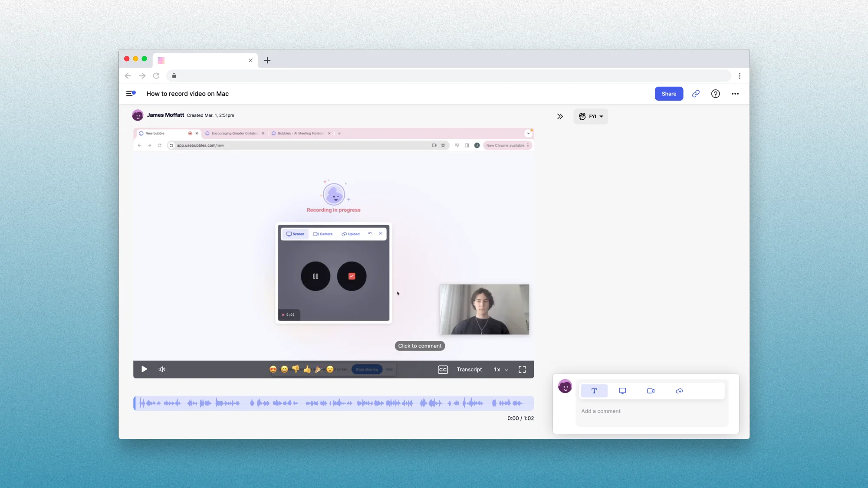This screenshot has width=868, height=488.
Task: Toggle closed captions CC button
Action: tap(443, 370)
